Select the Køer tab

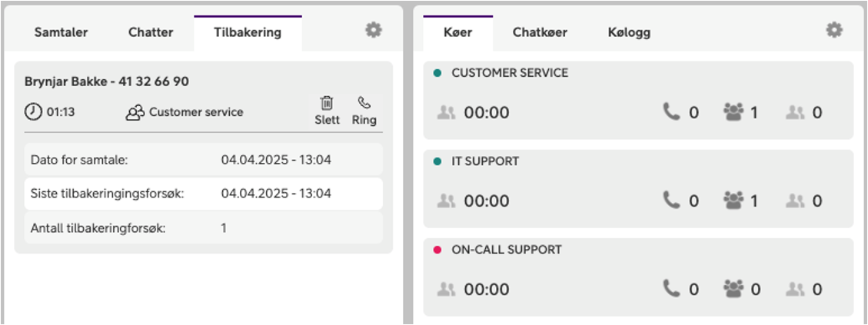[457, 33]
